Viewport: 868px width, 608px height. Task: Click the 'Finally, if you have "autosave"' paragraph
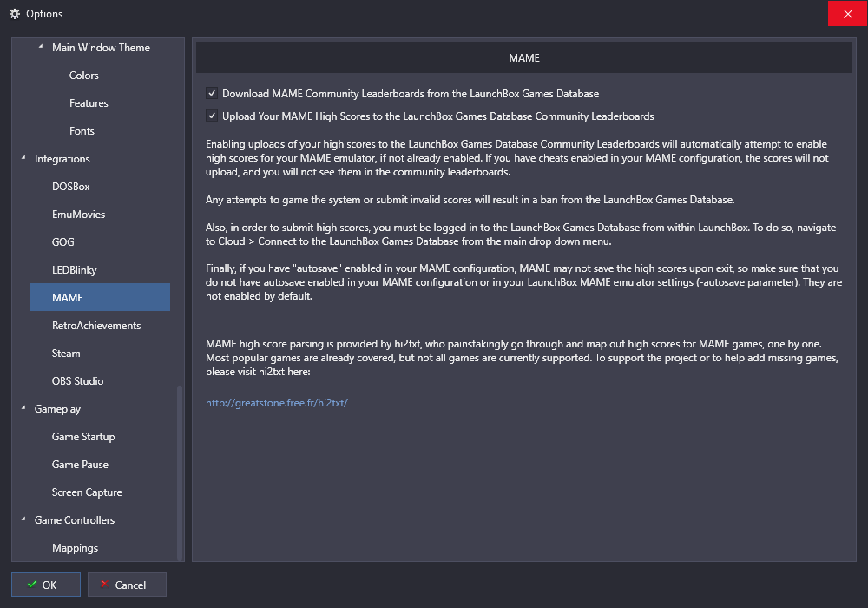point(523,281)
